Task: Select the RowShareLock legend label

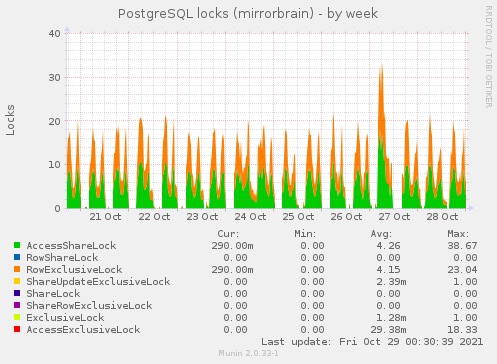Action: point(62,258)
